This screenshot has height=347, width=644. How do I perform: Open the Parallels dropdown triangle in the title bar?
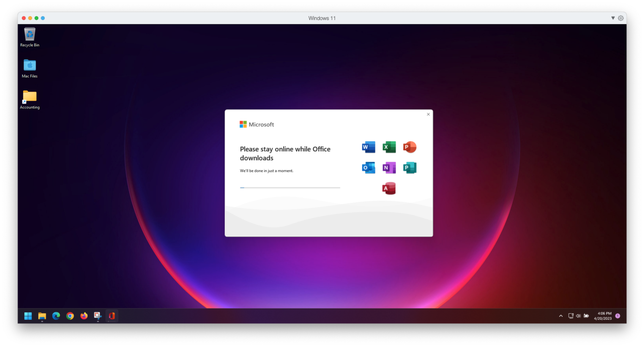coord(613,18)
